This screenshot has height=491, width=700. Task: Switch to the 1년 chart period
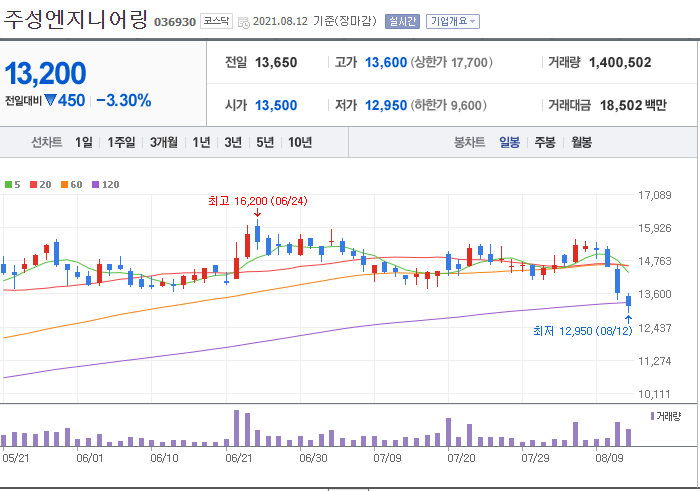[201, 142]
